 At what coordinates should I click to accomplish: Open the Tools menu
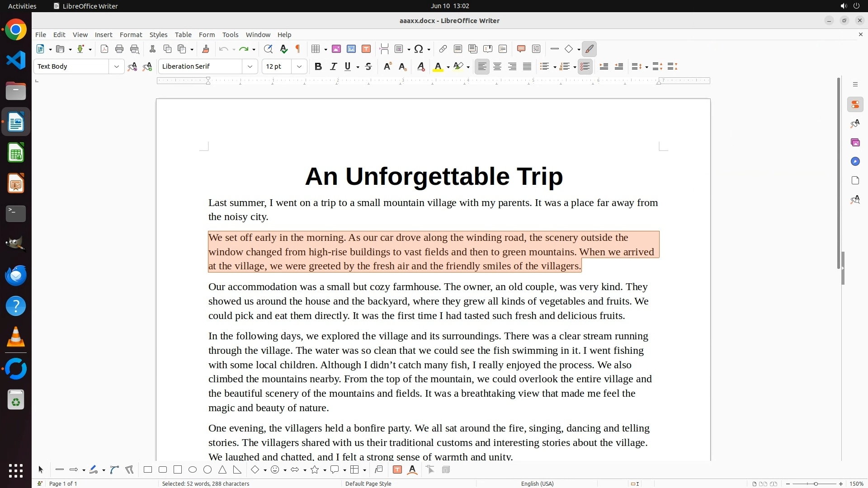[x=230, y=35]
